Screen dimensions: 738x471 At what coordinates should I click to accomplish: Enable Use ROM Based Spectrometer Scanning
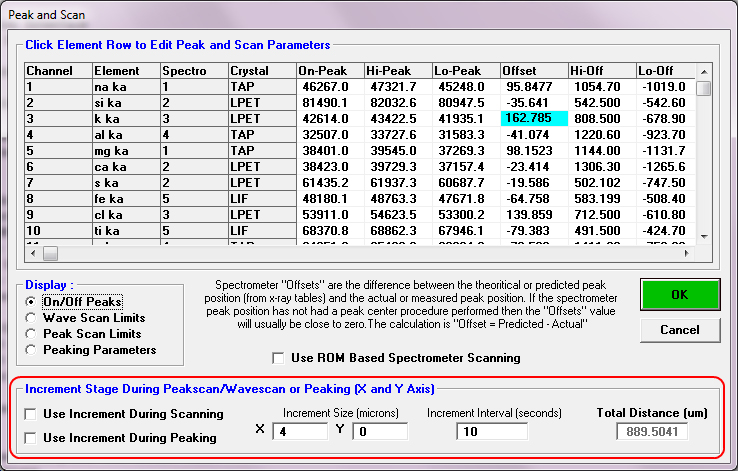click(279, 358)
